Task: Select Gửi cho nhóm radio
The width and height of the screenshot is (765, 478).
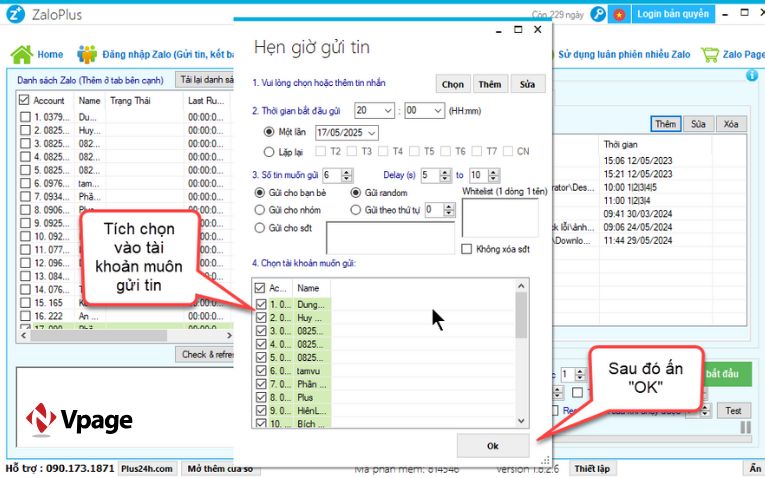Action: click(x=260, y=210)
